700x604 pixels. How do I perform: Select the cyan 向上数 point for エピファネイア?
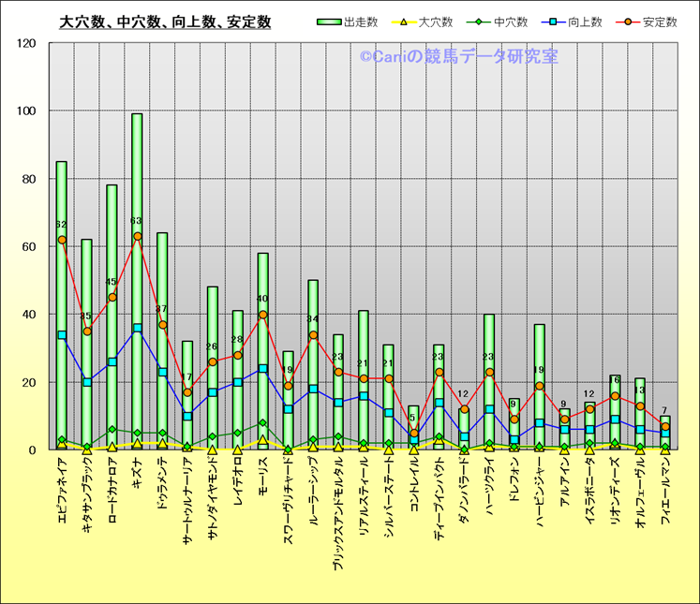coord(62,334)
